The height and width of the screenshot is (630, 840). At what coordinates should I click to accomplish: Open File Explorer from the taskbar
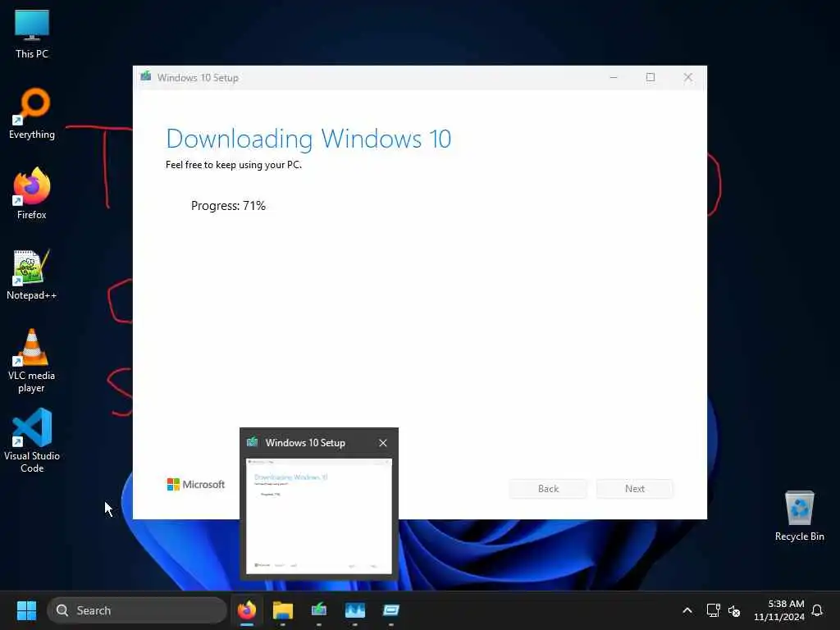click(x=283, y=610)
